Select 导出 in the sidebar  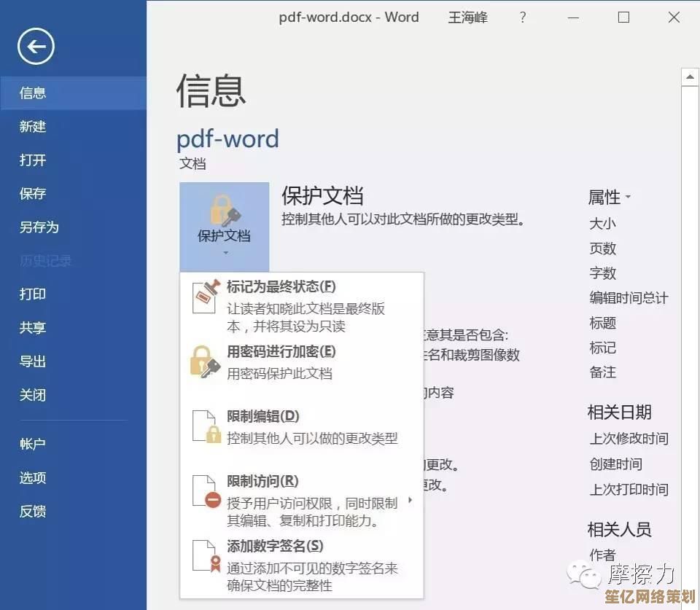(x=73, y=361)
